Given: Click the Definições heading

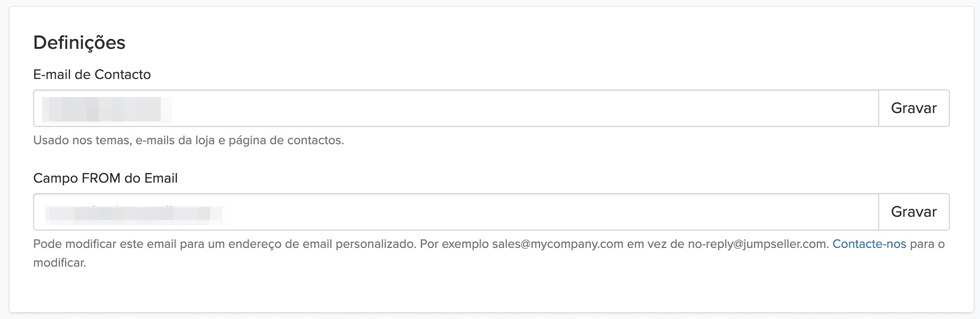Looking at the screenshot, I should click(x=79, y=43).
